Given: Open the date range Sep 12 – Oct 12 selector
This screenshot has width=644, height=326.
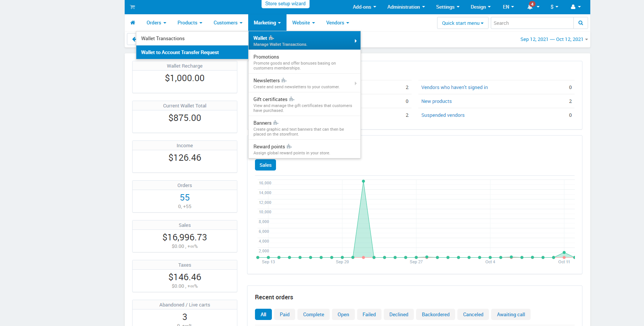Looking at the screenshot, I should pyautogui.click(x=554, y=39).
